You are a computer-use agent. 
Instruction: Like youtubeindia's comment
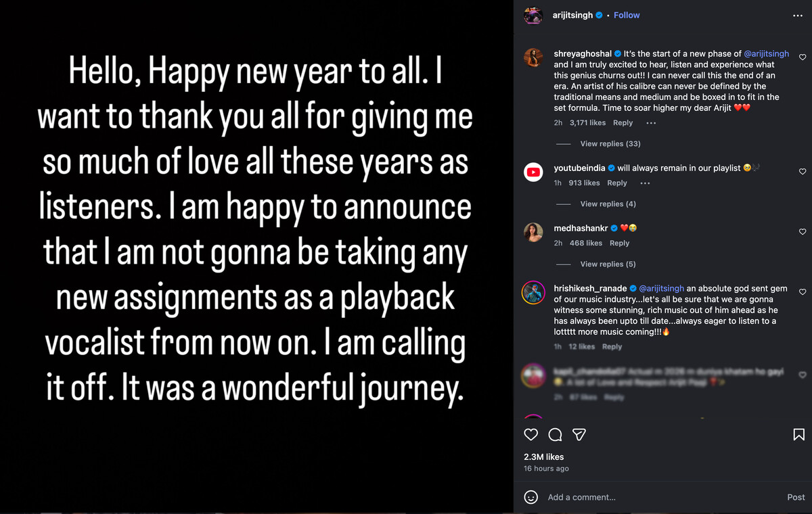point(803,172)
